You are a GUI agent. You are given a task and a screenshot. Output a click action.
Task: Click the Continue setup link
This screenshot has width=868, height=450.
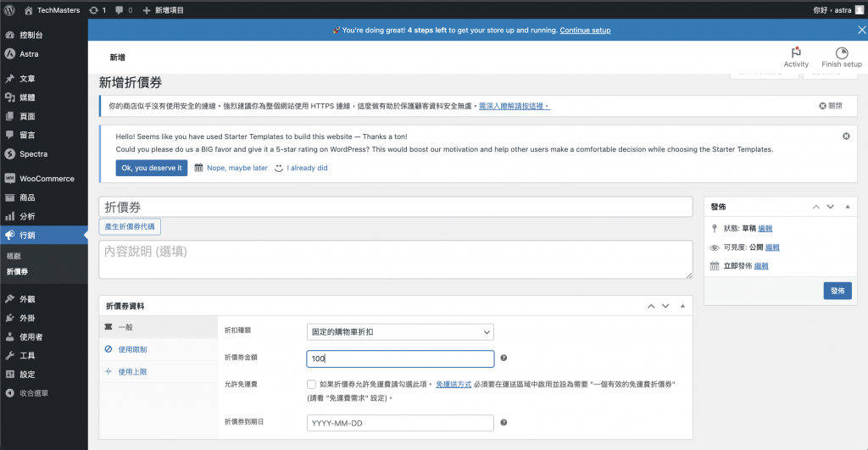point(585,31)
